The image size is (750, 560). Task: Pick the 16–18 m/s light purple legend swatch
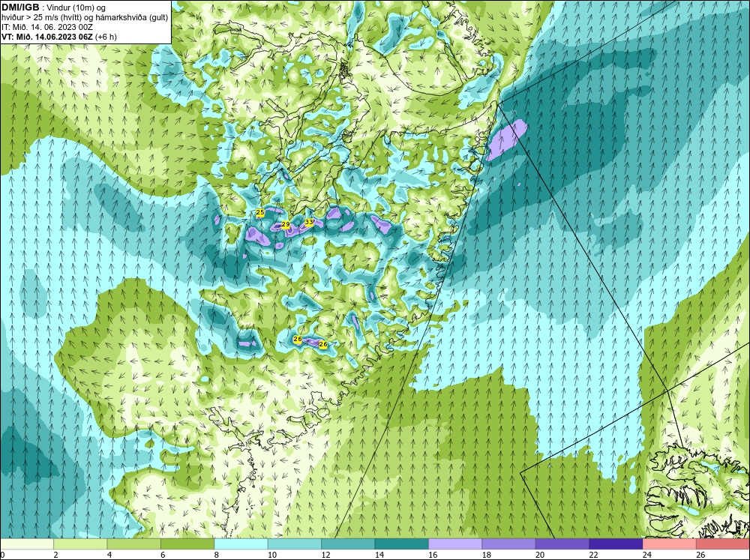pos(455,544)
